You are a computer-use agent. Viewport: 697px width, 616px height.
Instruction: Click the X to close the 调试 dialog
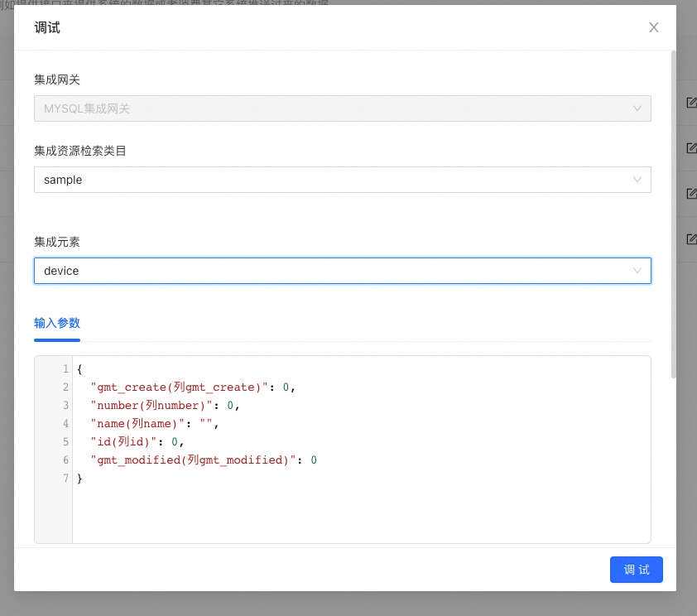pos(654,27)
